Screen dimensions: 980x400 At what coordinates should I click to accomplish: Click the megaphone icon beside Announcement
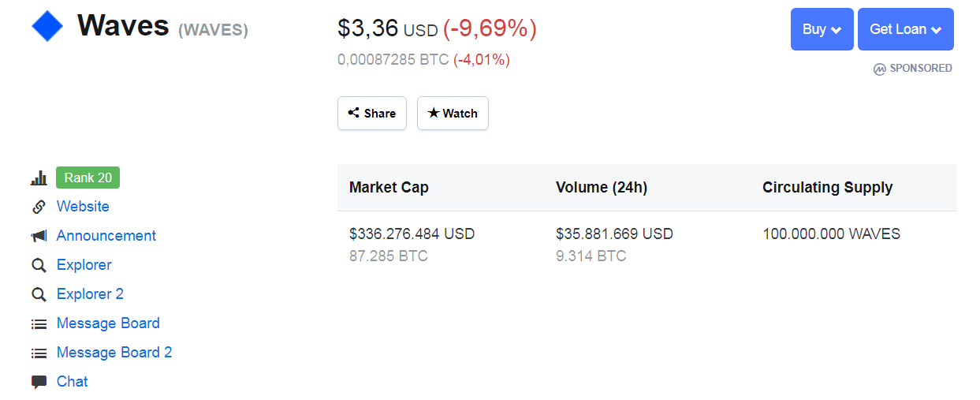pyautogui.click(x=39, y=236)
